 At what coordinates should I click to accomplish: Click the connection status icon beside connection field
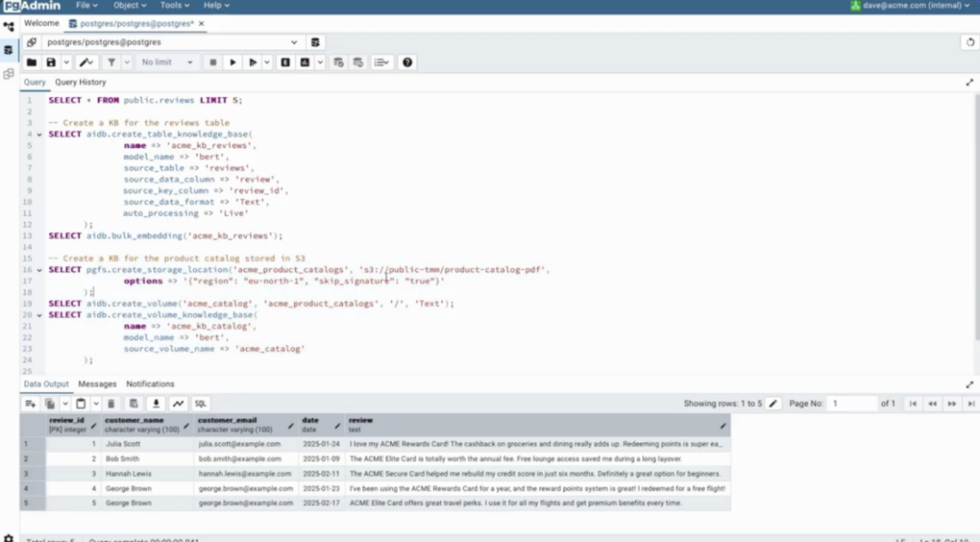point(31,42)
